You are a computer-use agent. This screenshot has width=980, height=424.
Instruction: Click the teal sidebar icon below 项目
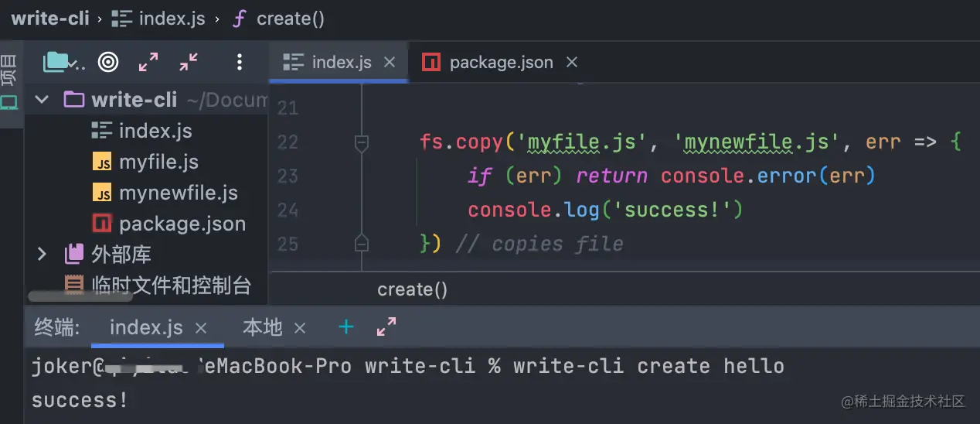[9, 102]
